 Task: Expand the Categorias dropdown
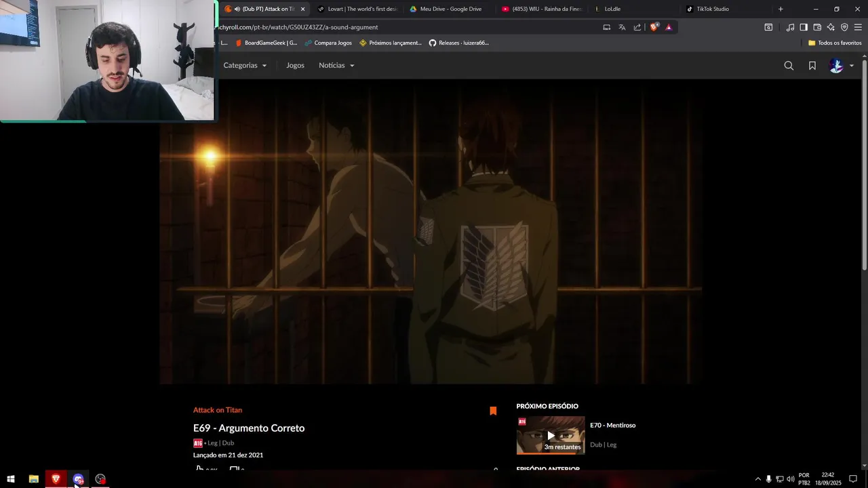click(x=245, y=66)
